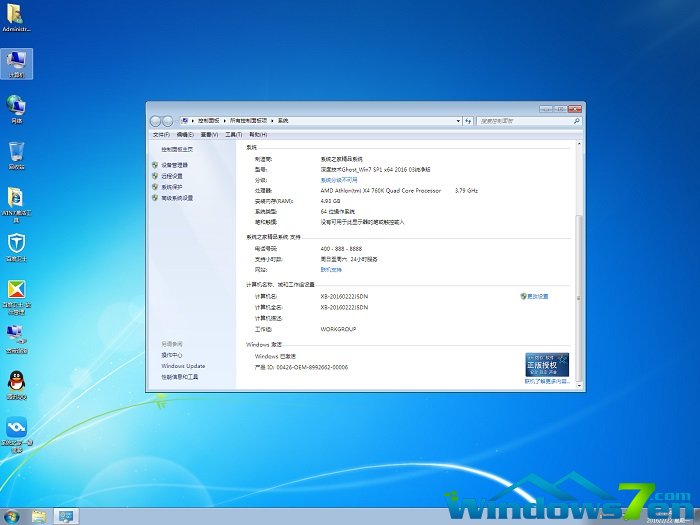Open the Network (网络) desktop icon

[x=16, y=109]
